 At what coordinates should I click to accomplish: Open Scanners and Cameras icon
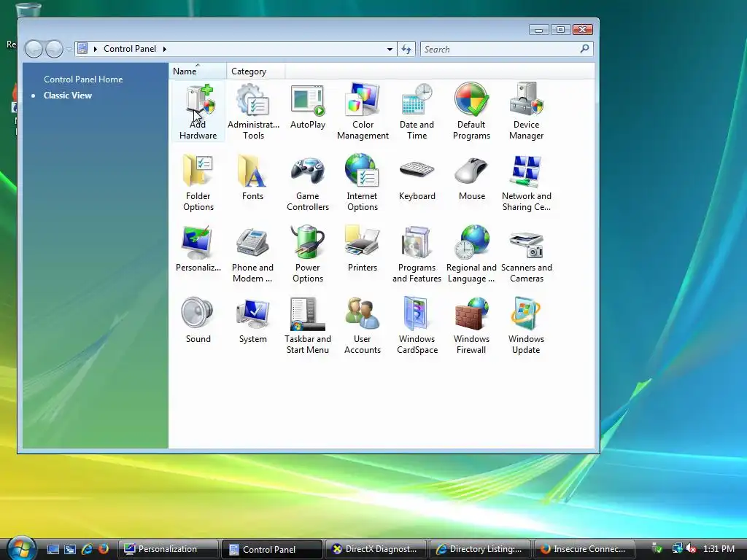coord(527,254)
